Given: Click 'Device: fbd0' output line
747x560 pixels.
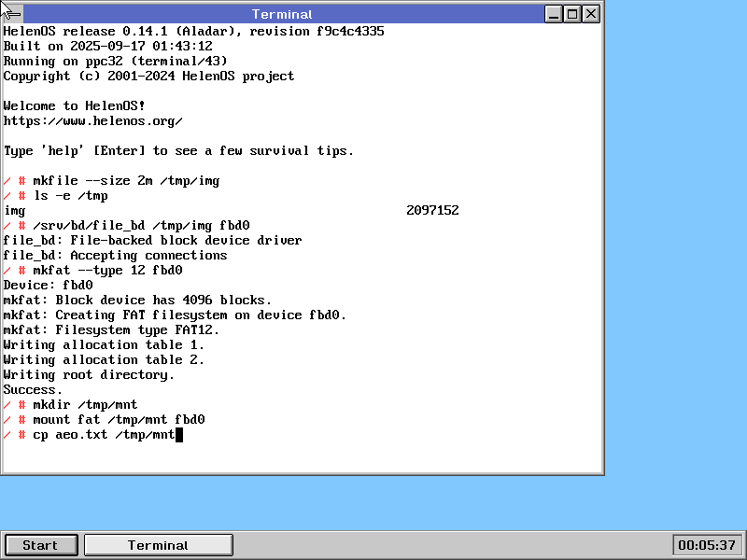Looking at the screenshot, I should pyautogui.click(x=48, y=286).
